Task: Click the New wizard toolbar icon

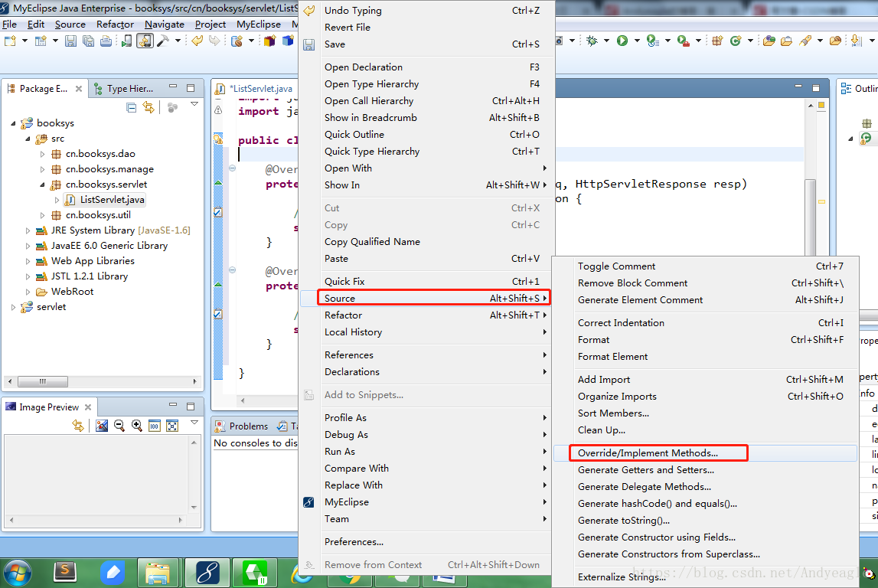Action: (10, 41)
